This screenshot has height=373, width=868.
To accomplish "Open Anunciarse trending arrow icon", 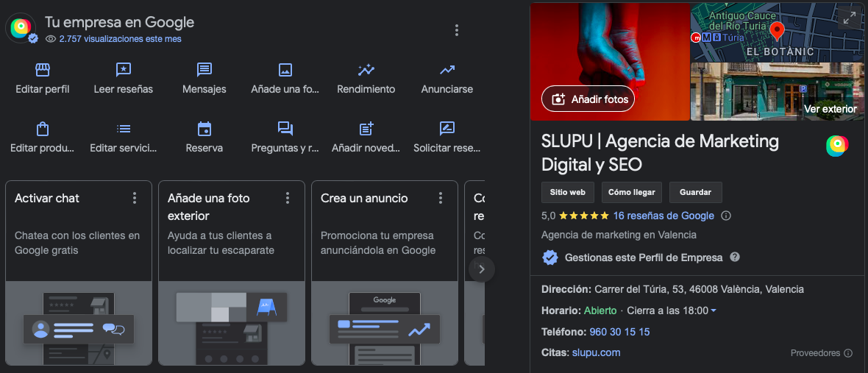I will point(447,70).
